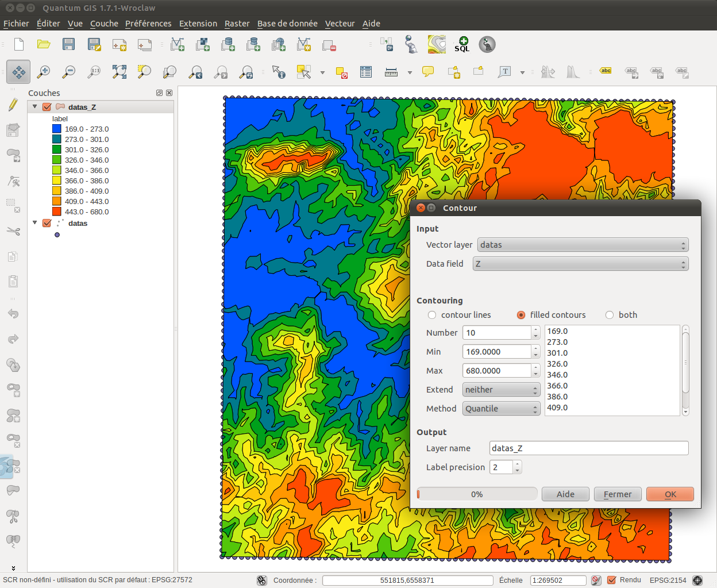717x588 pixels.
Task: Select the 'contour lines' radio button
Action: pyautogui.click(x=432, y=315)
